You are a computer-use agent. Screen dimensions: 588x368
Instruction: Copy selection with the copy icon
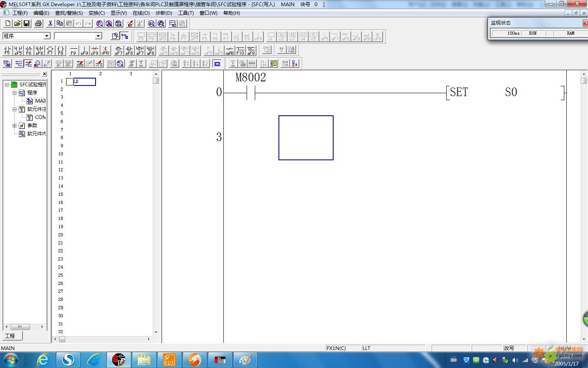point(60,24)
